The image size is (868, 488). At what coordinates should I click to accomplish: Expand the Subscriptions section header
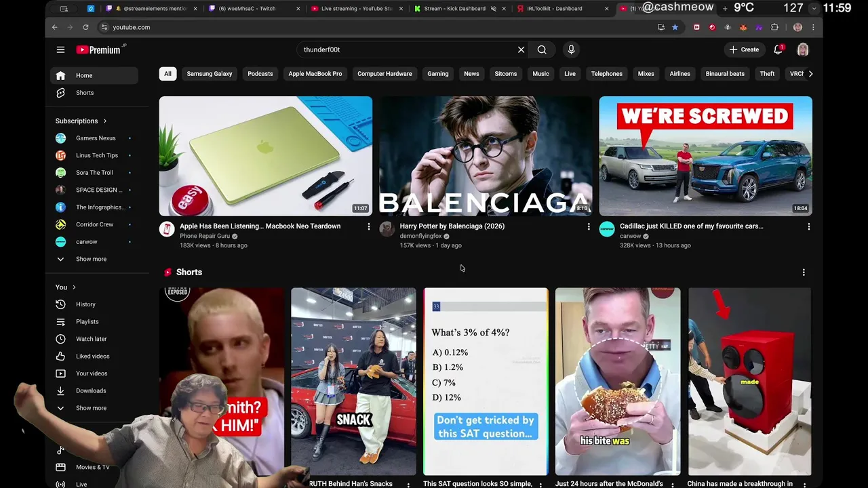[81, 121]
